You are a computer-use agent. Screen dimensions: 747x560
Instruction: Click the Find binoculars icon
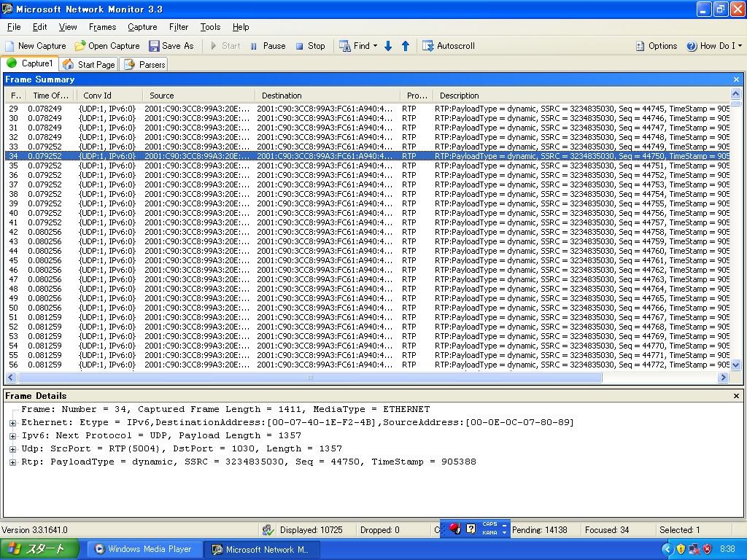(344, 46)
